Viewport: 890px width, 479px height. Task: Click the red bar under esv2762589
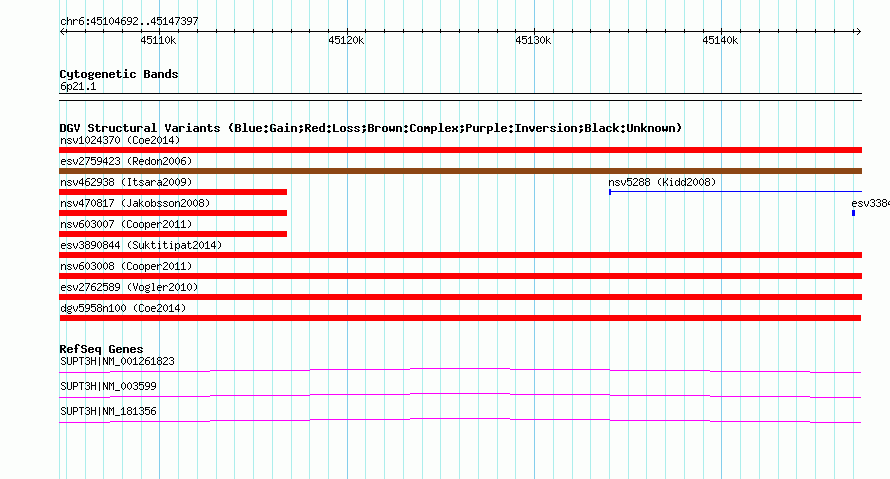[460, 297]
